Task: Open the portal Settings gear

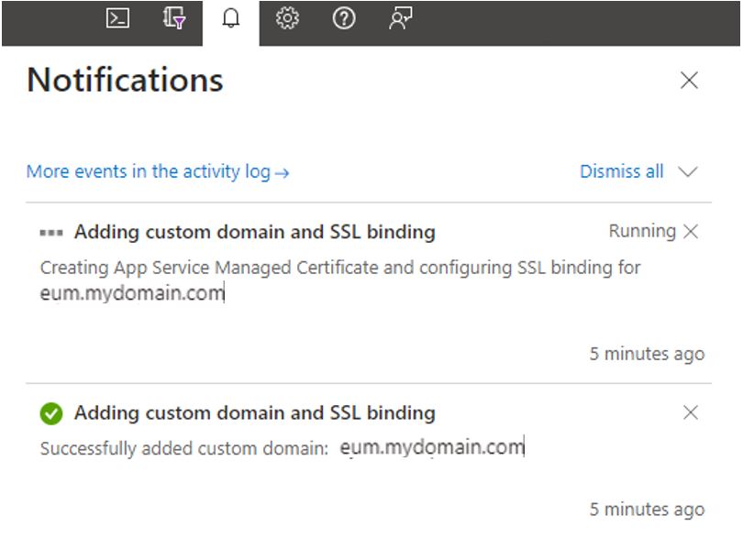Action: (x=288, y=20)
